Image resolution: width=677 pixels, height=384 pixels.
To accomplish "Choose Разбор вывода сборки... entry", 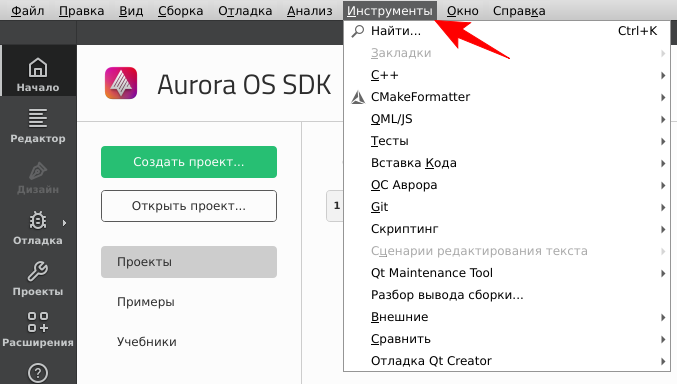I will click(507, 295).
